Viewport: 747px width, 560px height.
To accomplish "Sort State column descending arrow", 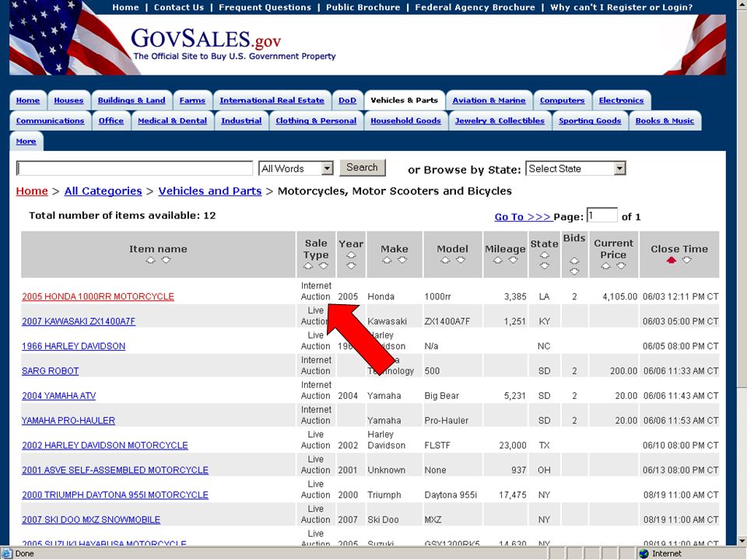I will 544,266.
